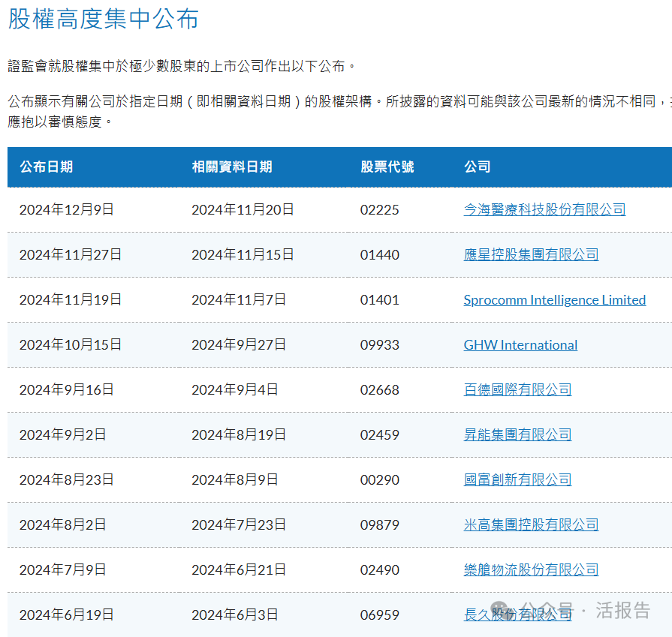Click the 公布日期 column header
672x637 pixels.
coord(47,167)
